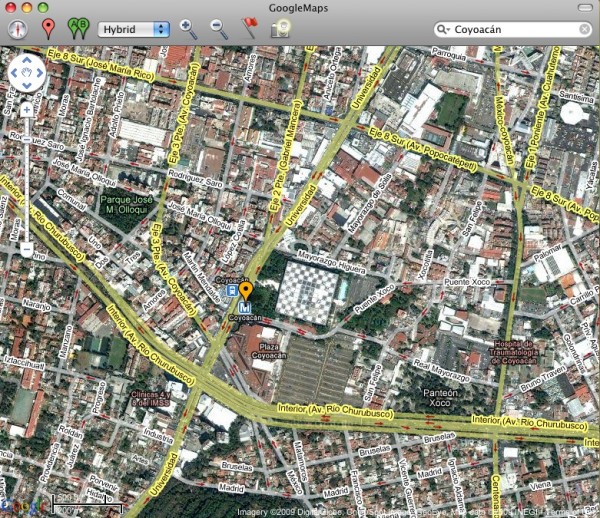Click Hospital de Traumatología de Coyoacán label
The width and height of the screenshot is (600, 518).
pyautogui.click(x=513, y=352)
